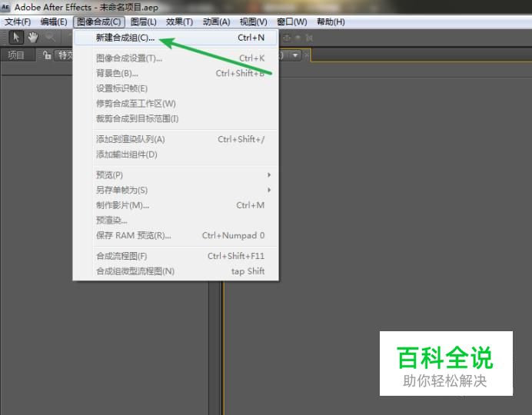
Task: Switch to the 项目 panel tab
Action: [16, 55]
